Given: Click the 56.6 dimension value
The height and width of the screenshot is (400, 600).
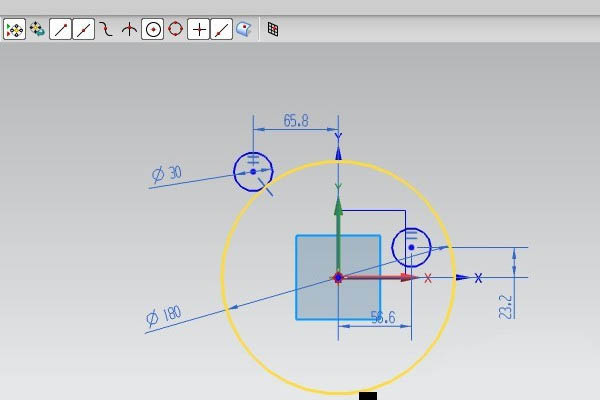Looking at the screenshot, I should [x=384, y=317].
